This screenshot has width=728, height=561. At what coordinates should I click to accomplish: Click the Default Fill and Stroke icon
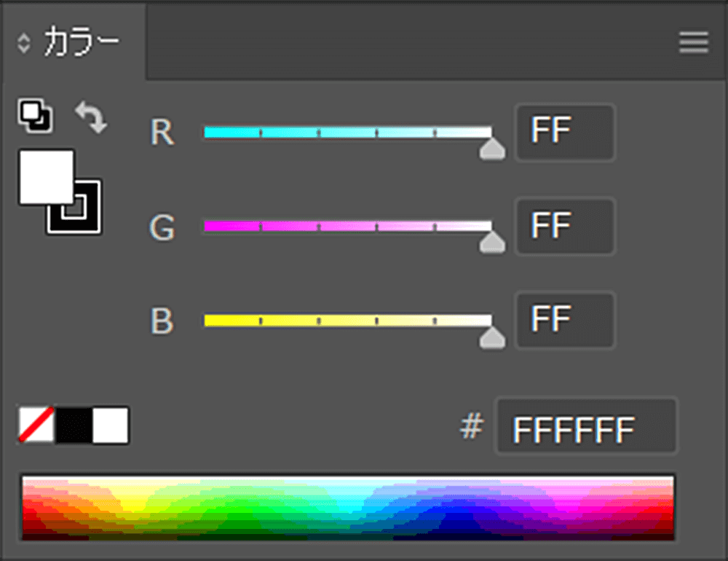pos(35,115)
